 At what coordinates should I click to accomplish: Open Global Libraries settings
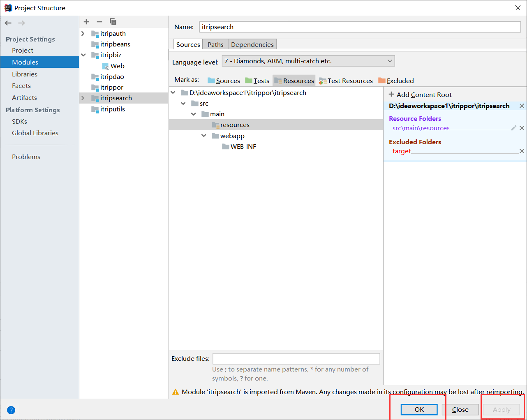(35, 133)
